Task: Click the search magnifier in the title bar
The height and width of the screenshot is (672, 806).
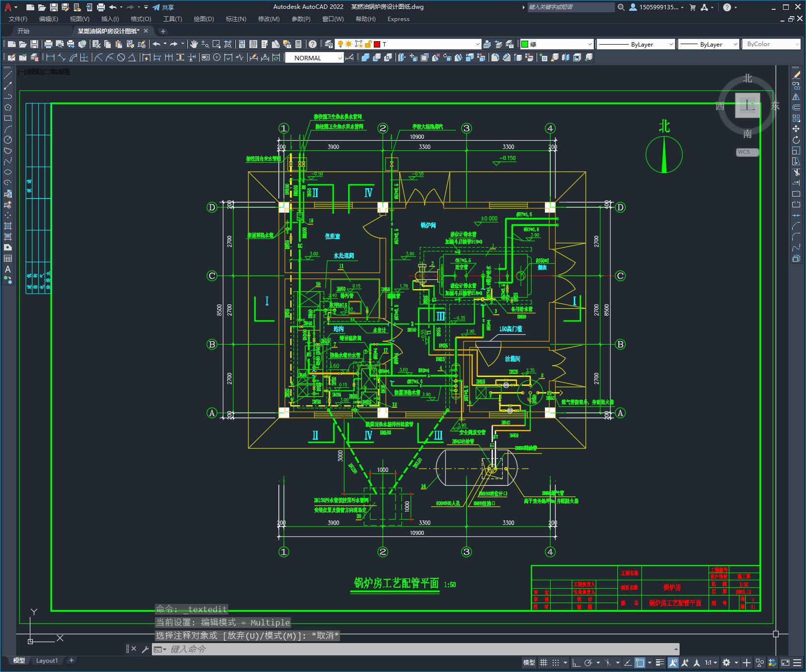Action: (x=621, y=7)
